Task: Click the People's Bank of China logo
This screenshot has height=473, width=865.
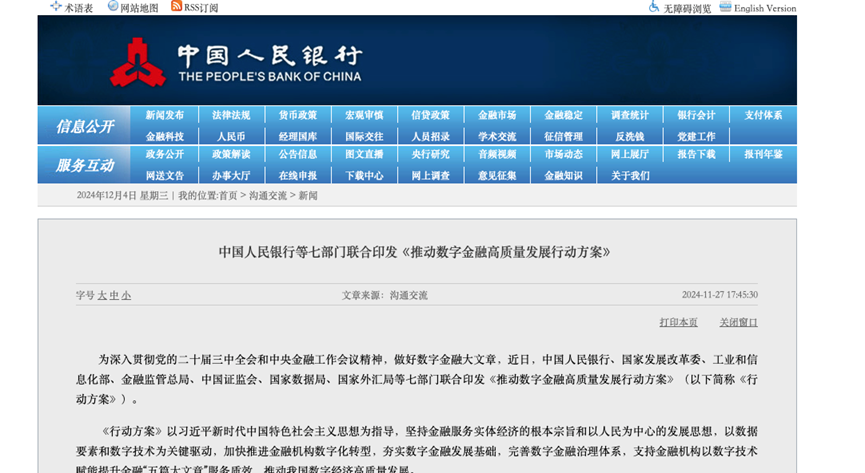Action: point(138,61)
